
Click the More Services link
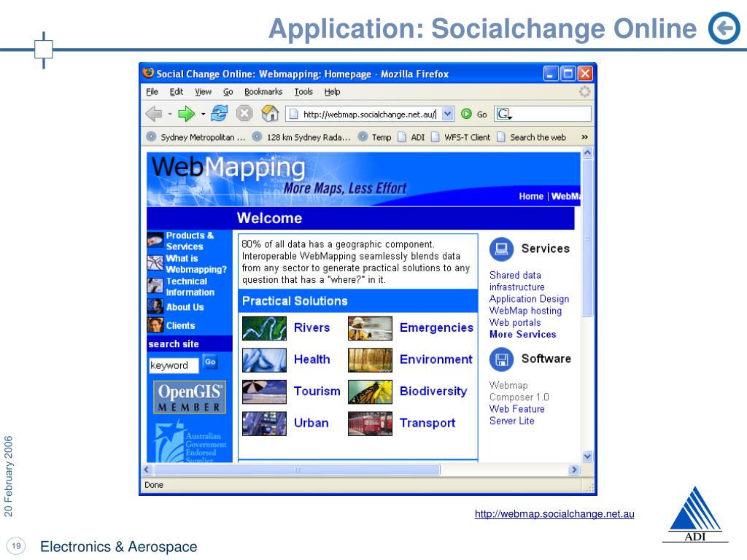tap(522, 334)
